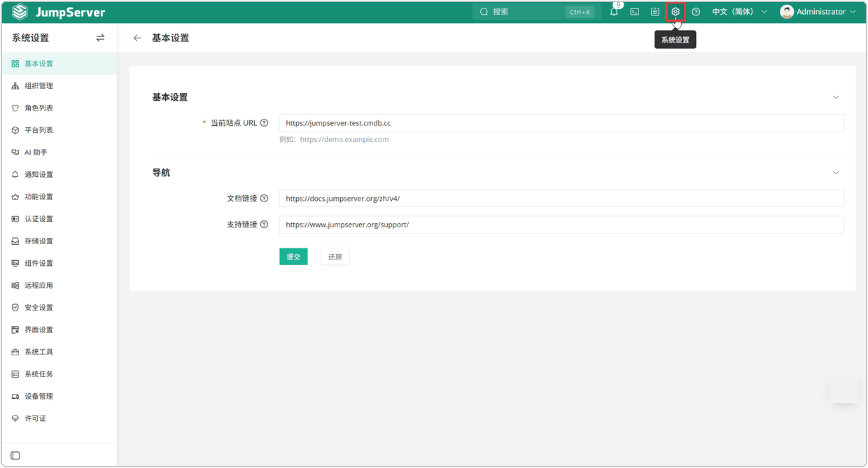The width and height of the screenshot is (868, 468).
Task: Open the notifications bell icon
Action: [614, 12]
